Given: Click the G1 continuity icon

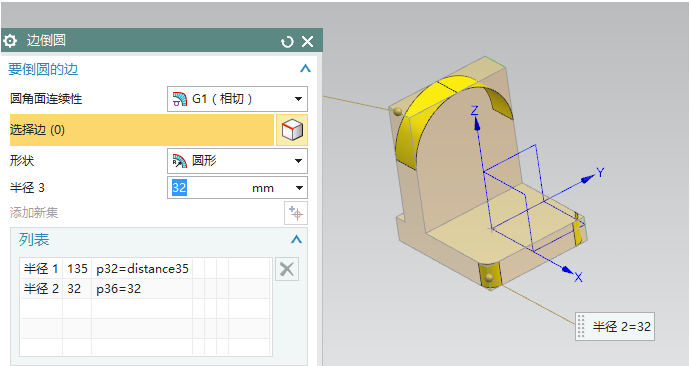Looking at the screenshot, I should 180,99.
